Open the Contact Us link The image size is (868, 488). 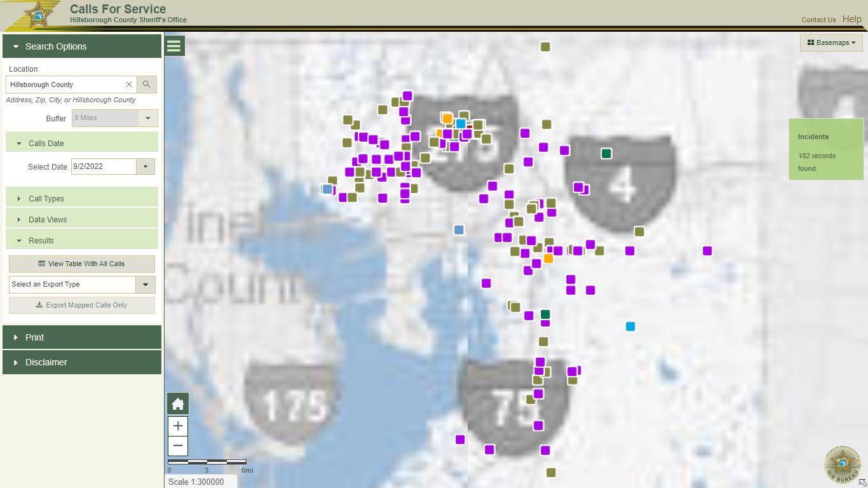[818, 20]
